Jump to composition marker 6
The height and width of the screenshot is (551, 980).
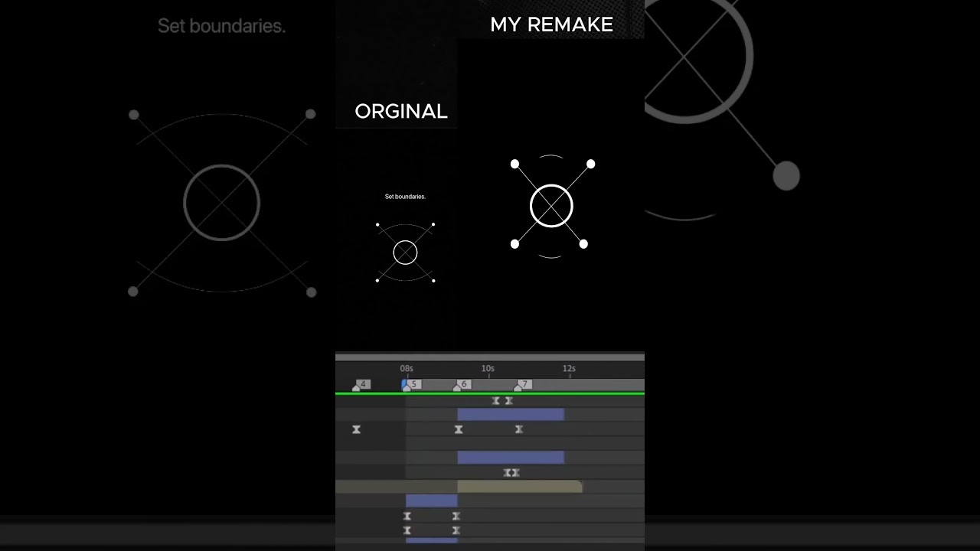(462, 384)
